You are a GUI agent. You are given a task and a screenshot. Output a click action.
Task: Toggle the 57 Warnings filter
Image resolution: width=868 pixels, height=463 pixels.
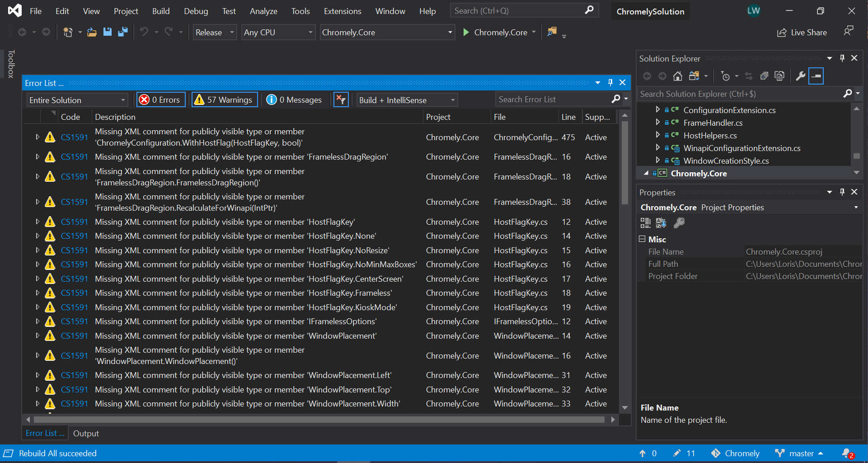[x=224, y=99]
